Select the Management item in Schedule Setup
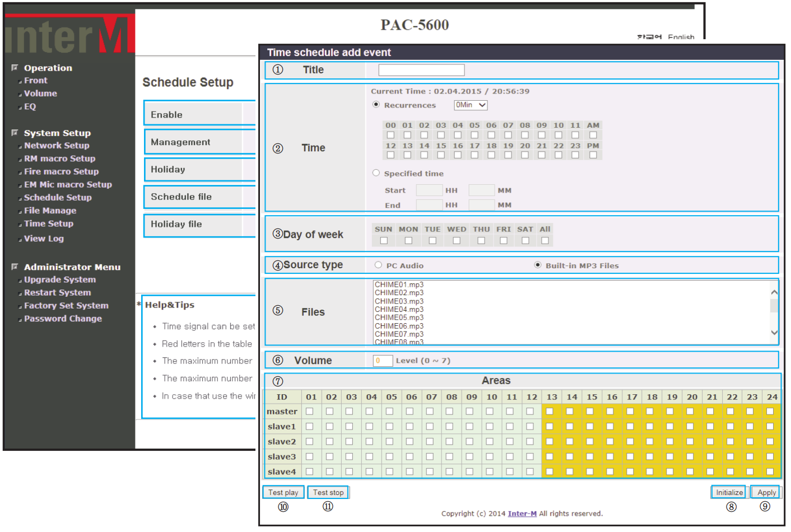The image size is (791, 532). coord(199,142)
